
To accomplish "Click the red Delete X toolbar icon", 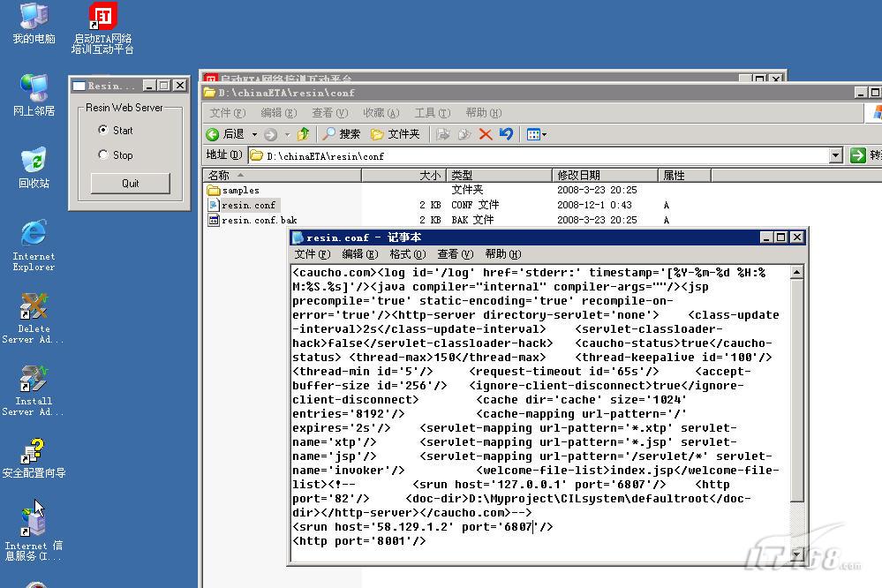I will pyautogui.click(x=486, y=134).
